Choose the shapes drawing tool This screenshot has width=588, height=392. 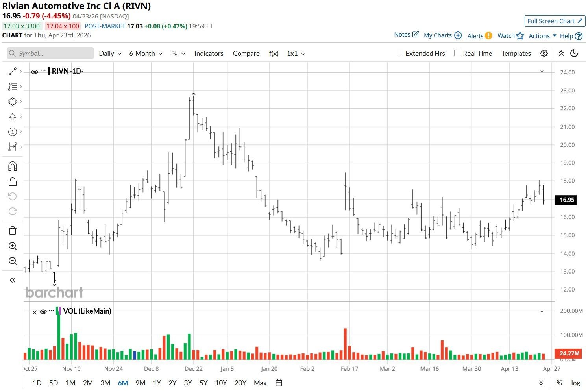click(13, 102)
